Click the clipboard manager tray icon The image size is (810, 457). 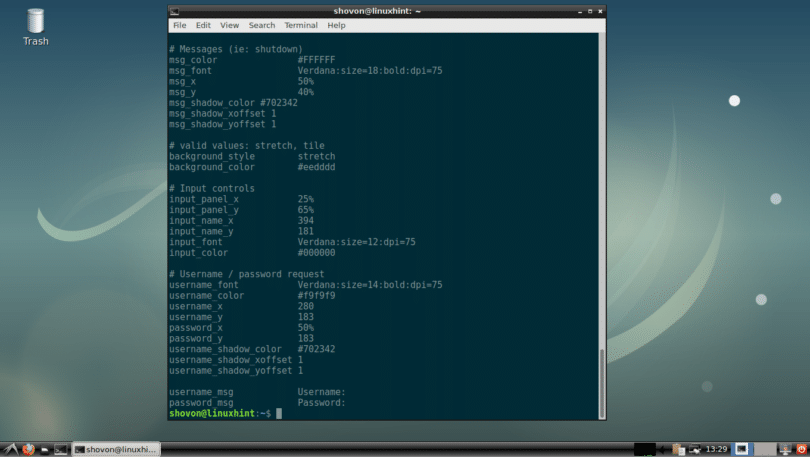click(x=679, y=449)
